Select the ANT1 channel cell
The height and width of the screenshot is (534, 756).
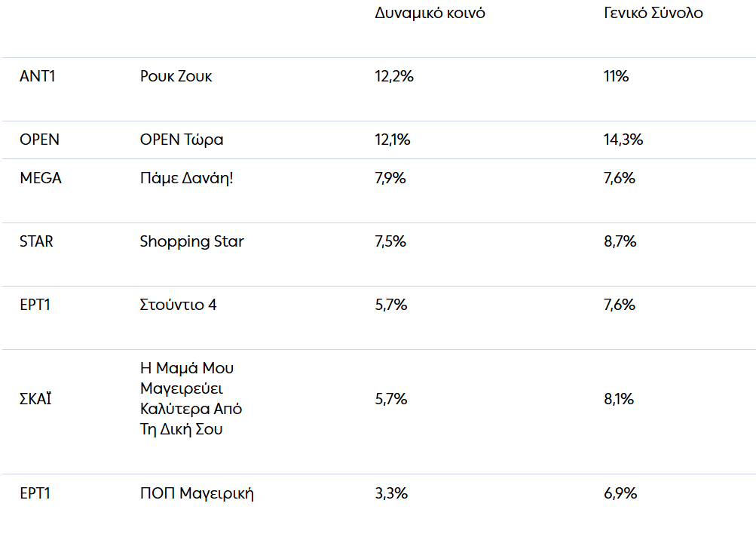click(38, 76)
